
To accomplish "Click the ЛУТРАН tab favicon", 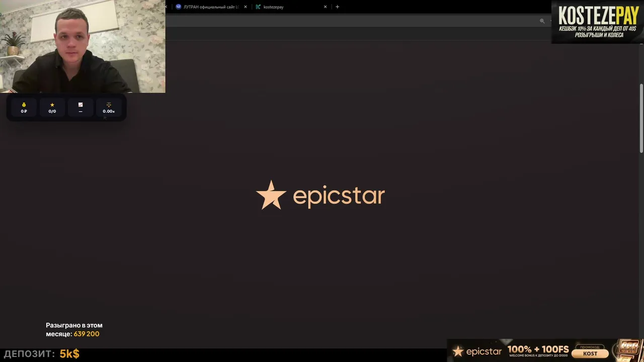I will [178, 7].
